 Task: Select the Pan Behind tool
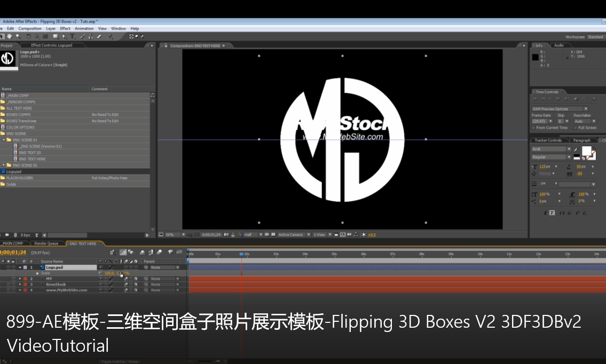pos(45,36)
